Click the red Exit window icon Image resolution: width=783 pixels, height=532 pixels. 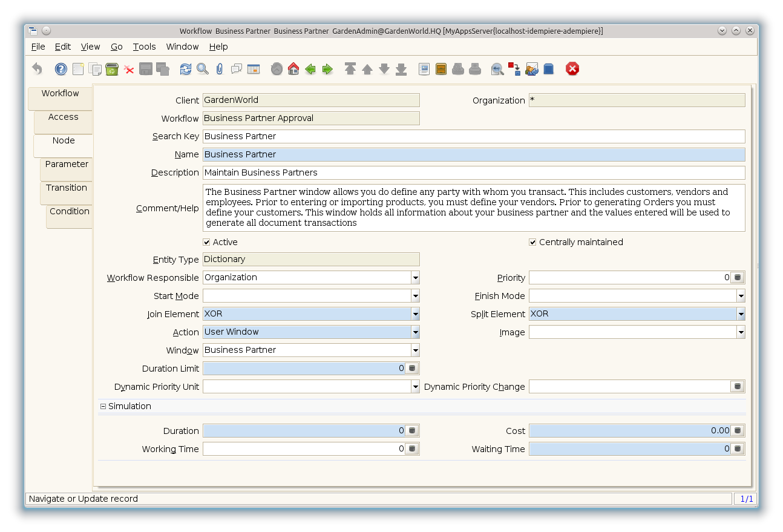point(572,69)
